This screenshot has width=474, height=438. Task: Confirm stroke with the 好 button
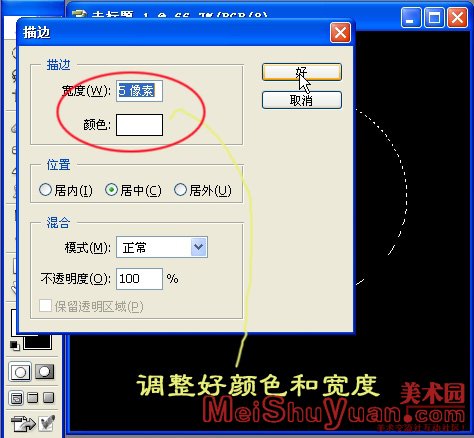(302, 72)
